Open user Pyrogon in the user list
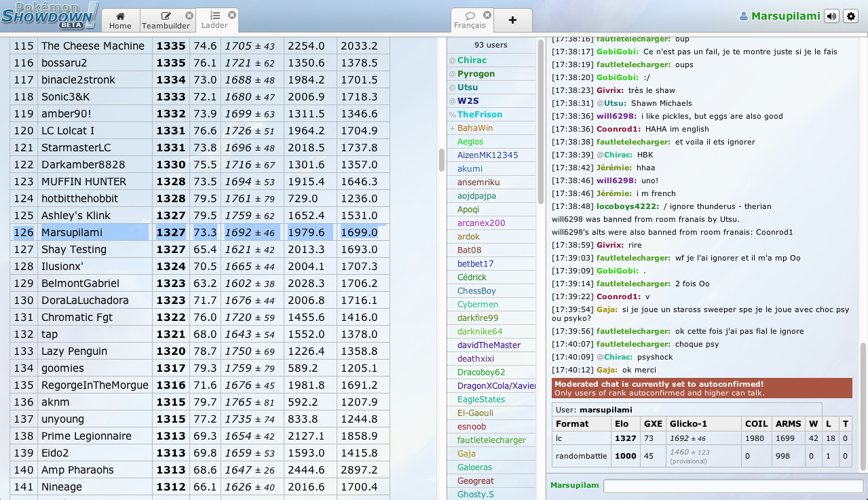The height and width of the screenshot is (500, 868). point(492,74)
